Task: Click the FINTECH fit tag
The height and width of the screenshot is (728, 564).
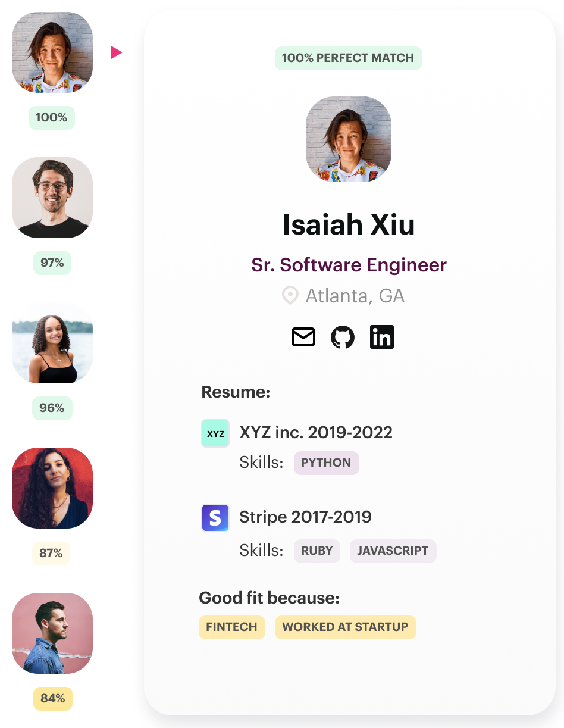Action: coord(231,627)
